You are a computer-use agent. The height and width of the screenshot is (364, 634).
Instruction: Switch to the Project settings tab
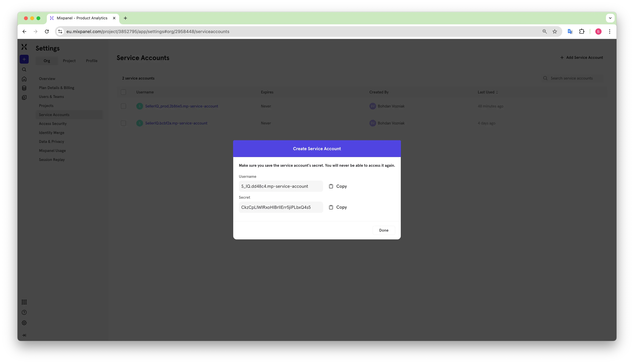pos(69,61)
